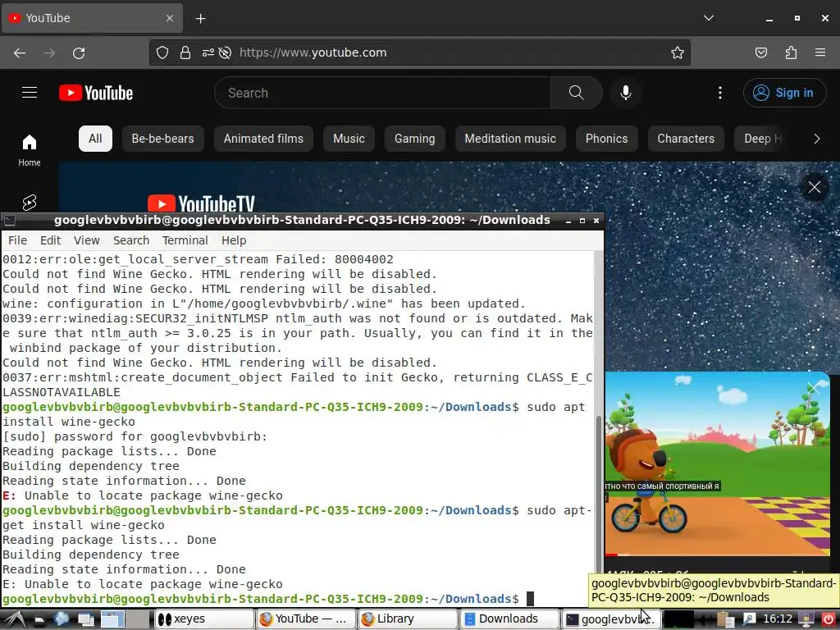The image size is (840, 630).
Task: Go back with the browser back arrow
Action: pyautogui.click(x=20, y=52)
